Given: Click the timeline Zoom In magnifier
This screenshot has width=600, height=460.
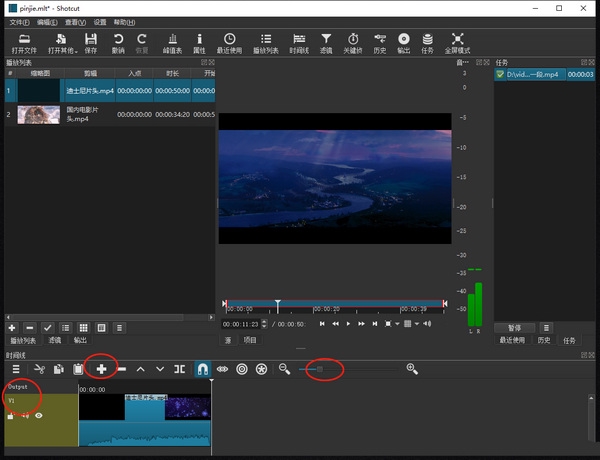Looking at the screenshot, I should pyautogui.click(x=412, y=369).
